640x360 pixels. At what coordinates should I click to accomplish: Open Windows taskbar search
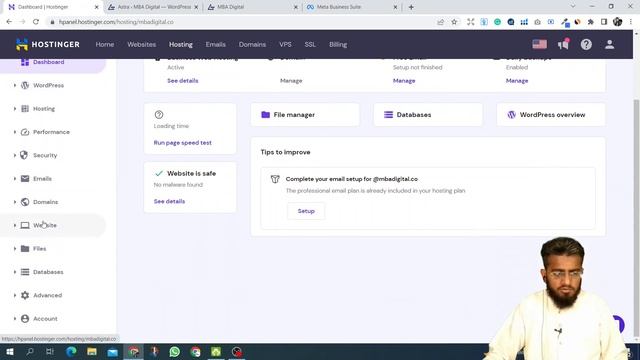[30, 351]
